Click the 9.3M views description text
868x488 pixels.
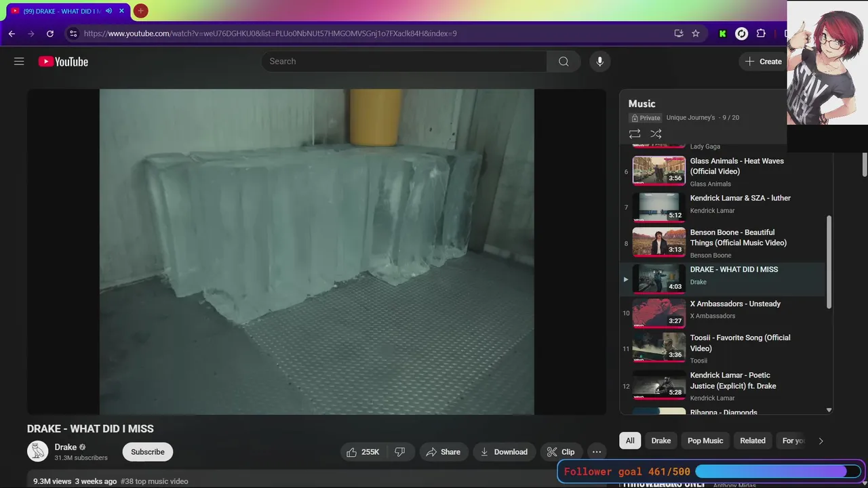(52, 481)
